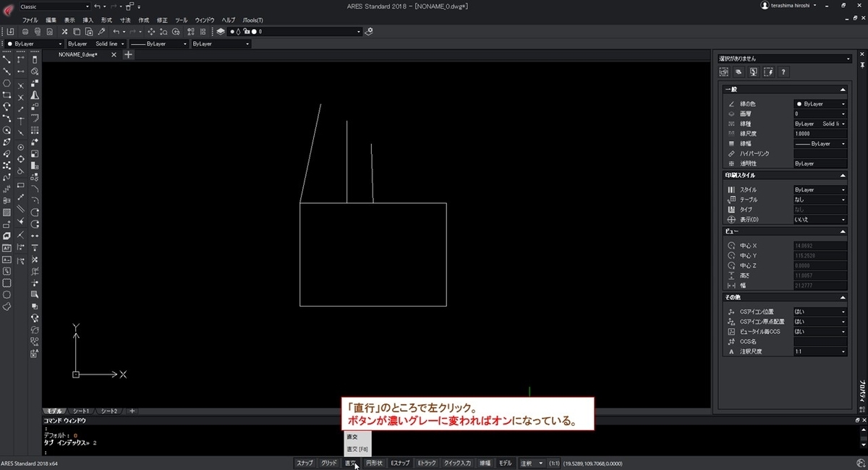Select the Zoom tool icon in the toolbar
This screenshot has height=470, width=868.
pyautogui.click(x=164, y=31)
